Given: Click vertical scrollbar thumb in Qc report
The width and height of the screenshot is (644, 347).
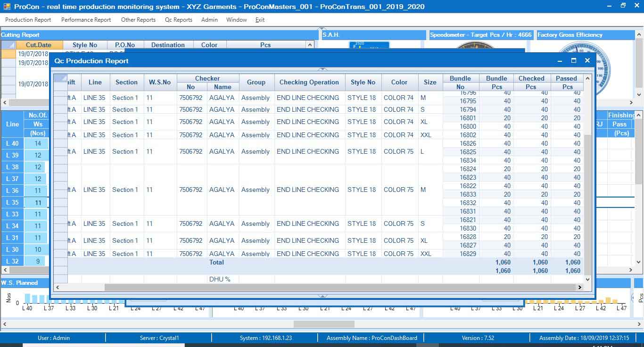Looking at the screenshot, I should [x=587, y=204].
